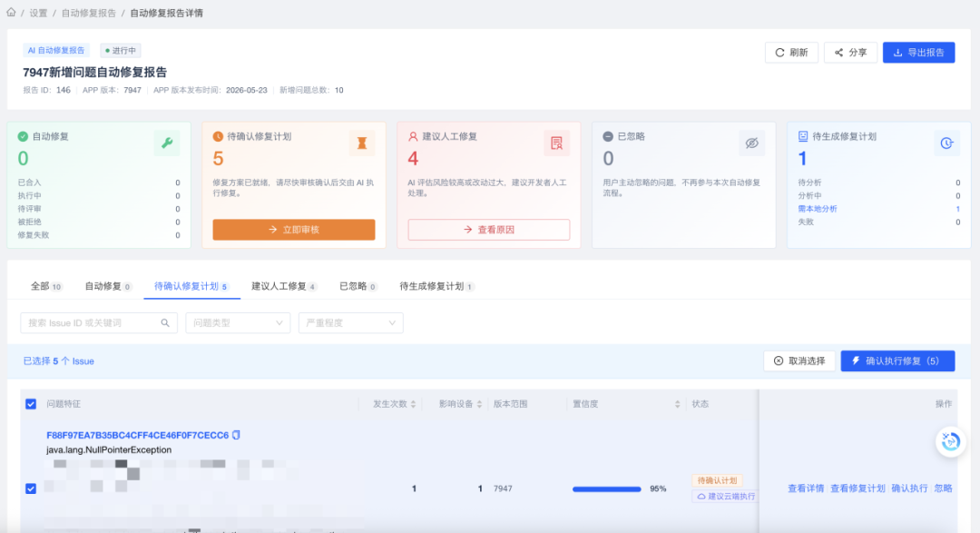Click 忽略 action link in row
This screenshot has height=533, width=980.
[943, 489]
